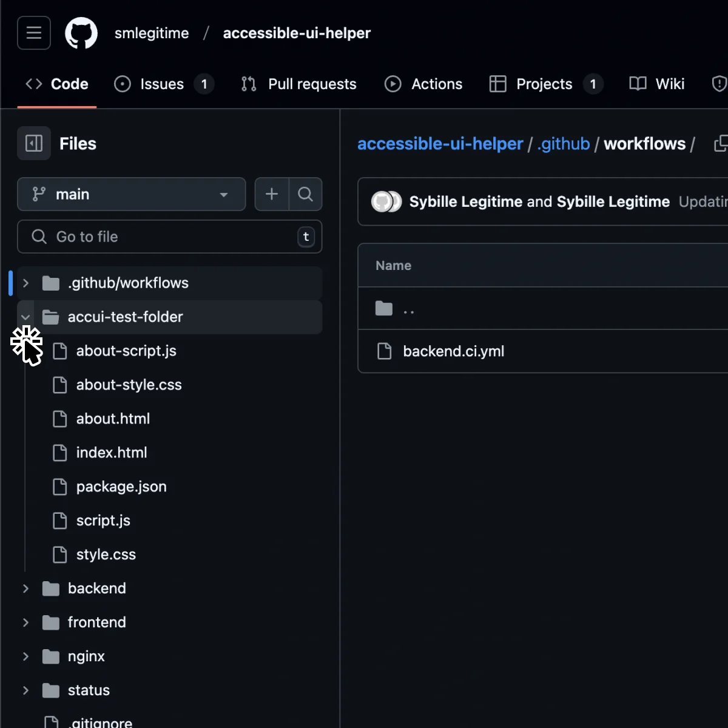This screenshot has height=728, width=728.
Task: Click the file icon beside package.json
Action: [x=59, y=487]
